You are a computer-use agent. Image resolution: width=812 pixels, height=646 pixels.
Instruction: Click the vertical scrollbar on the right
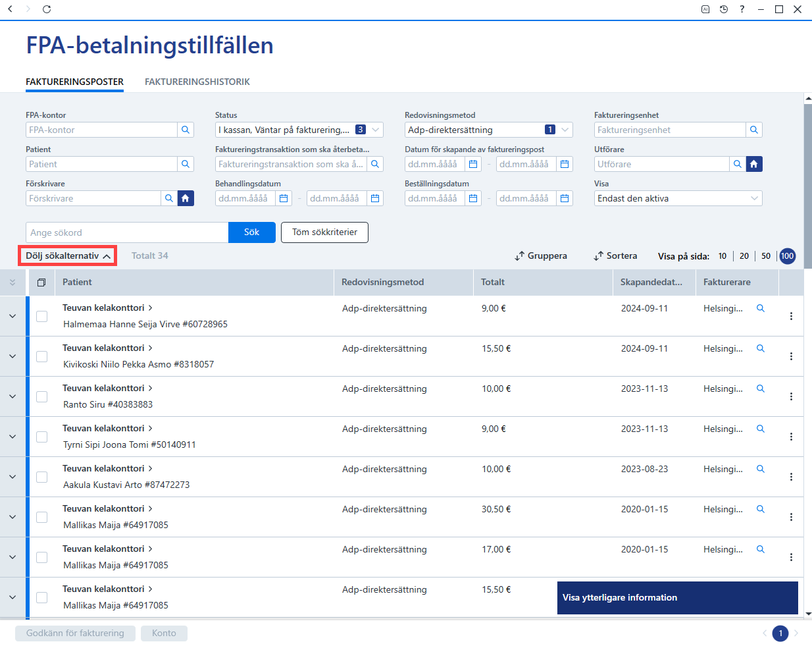pos(808,184)
